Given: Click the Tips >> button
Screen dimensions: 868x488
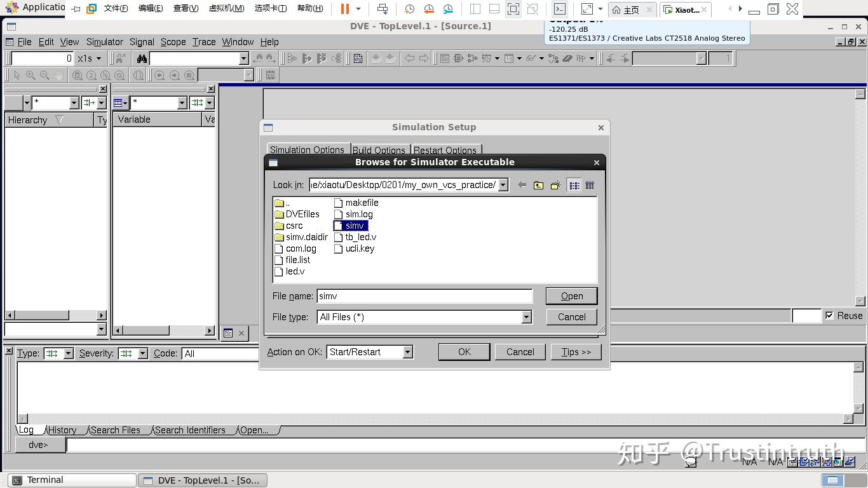Looking at the screenshot, I should click(576, 352).
